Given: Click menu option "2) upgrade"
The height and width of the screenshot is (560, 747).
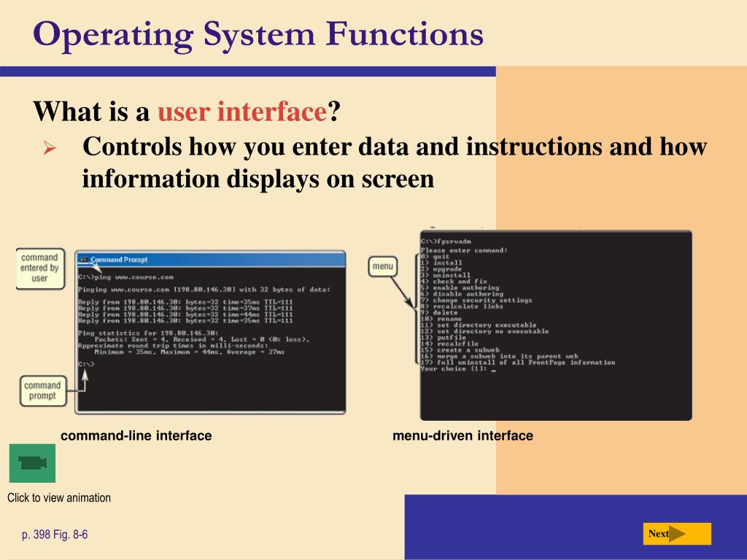Looking at the screenshot, I should (441, 268).
